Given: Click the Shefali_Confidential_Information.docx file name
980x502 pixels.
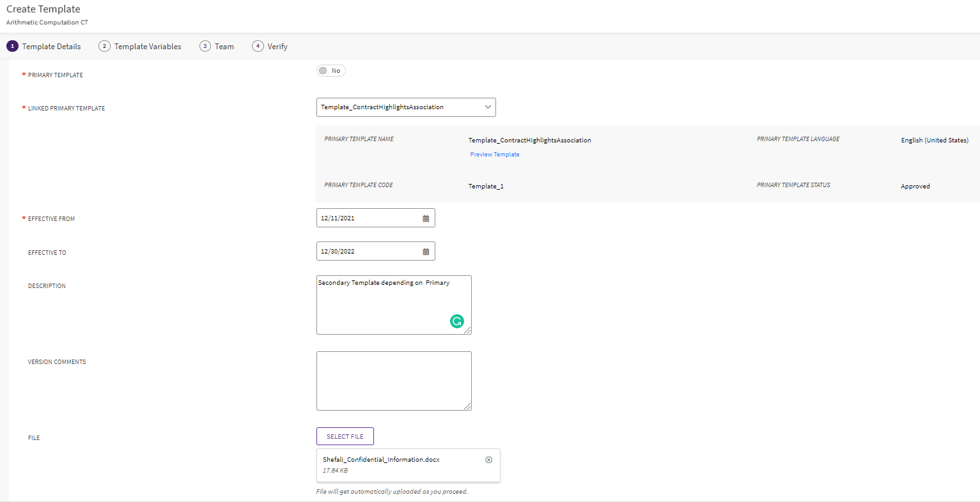Looking at the screenshot, I should [381, 460].
